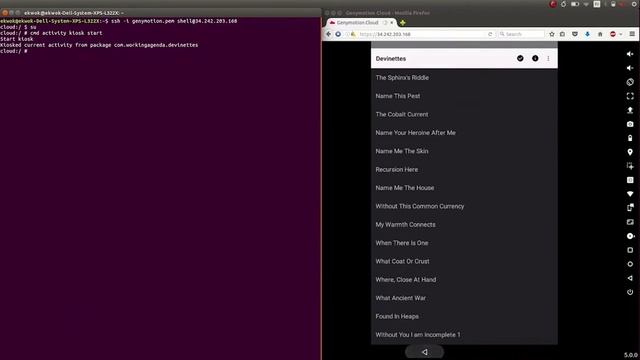640x360 pixels.
Task: Open a new Firefox tab with plus
Action: click(402, 22)
